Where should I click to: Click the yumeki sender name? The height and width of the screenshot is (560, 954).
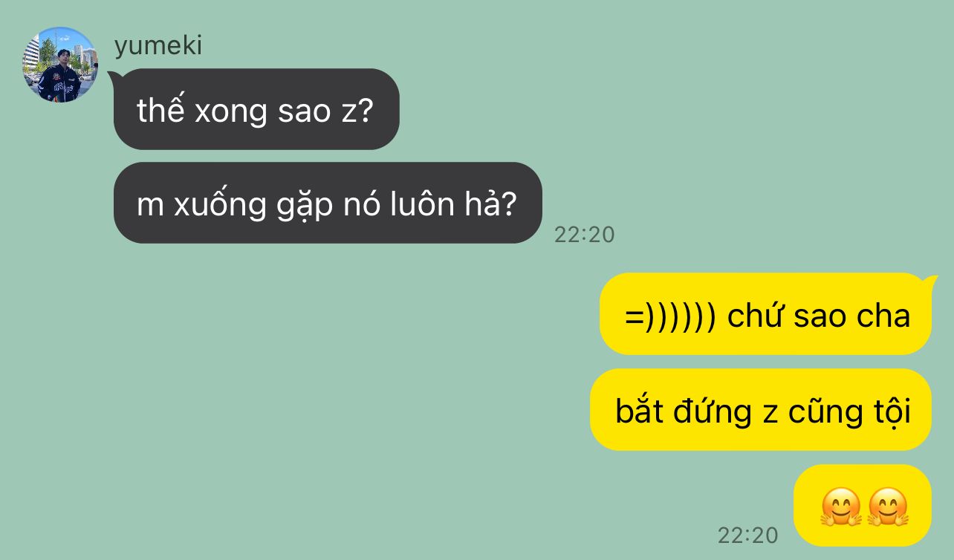pyautogui.click(x=158, y=46)
